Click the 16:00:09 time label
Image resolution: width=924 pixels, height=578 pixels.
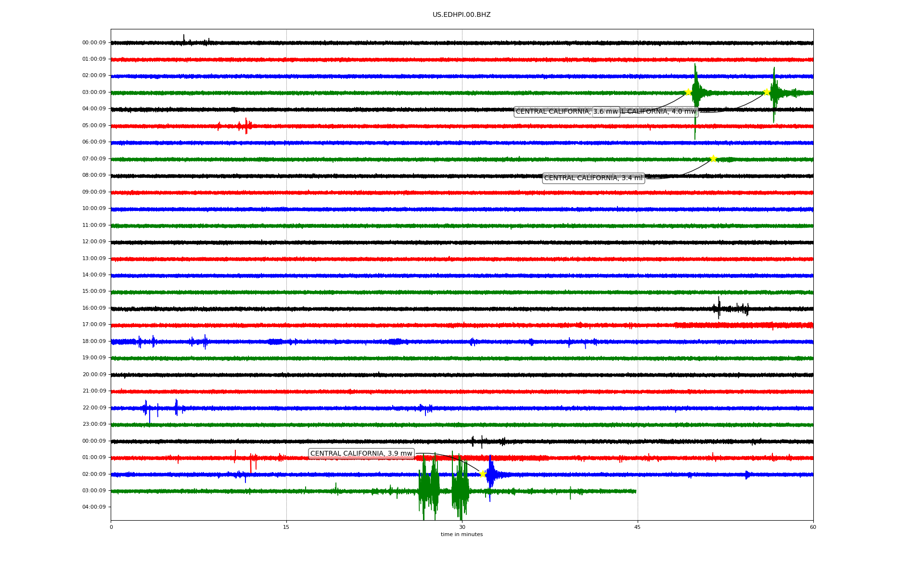click(x=94, y=308)
